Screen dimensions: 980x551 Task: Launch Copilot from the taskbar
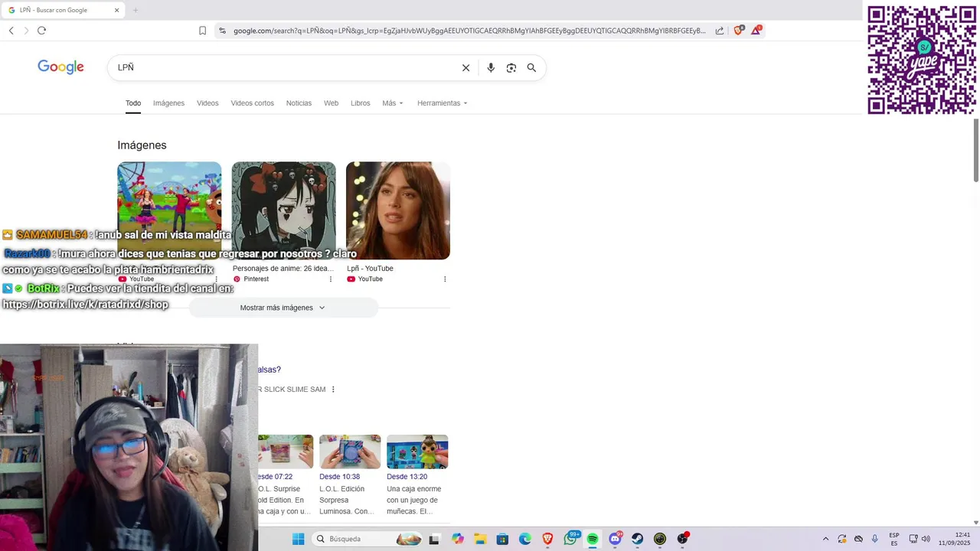458,539
